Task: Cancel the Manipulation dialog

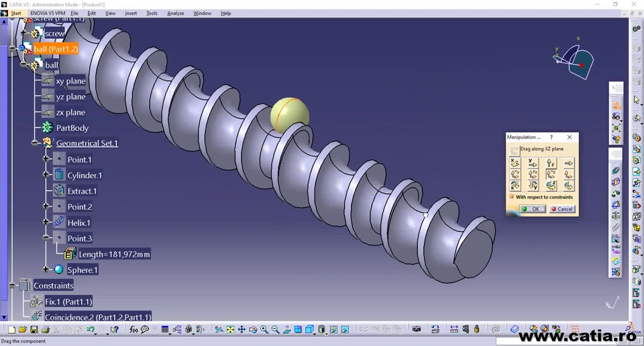Action: point(562,209)
